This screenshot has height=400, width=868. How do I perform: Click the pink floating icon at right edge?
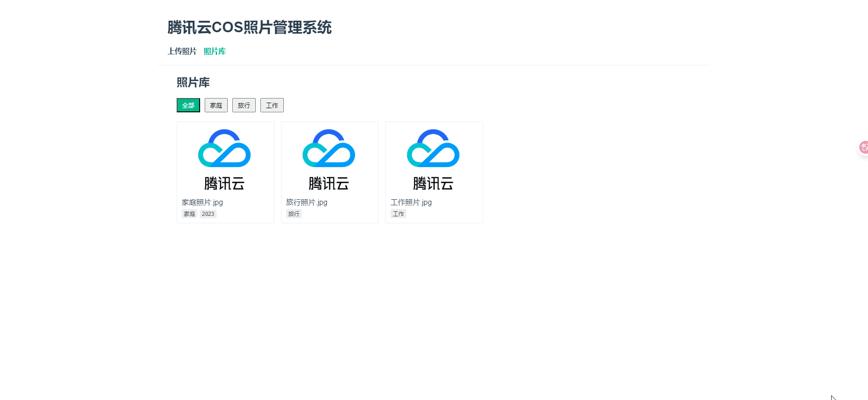pyautogui.click(x=863, y=147)
